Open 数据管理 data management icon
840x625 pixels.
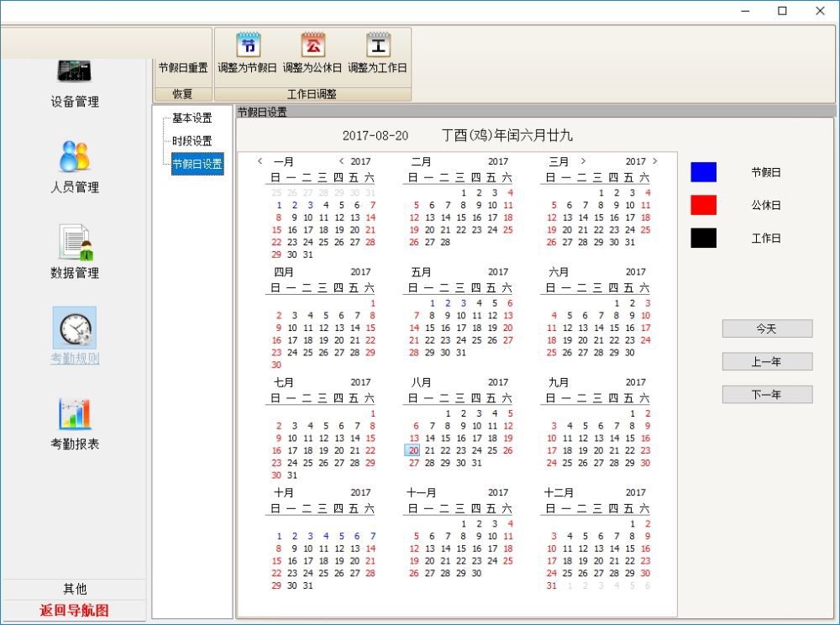pyautogui.click(x=76, y=242)
